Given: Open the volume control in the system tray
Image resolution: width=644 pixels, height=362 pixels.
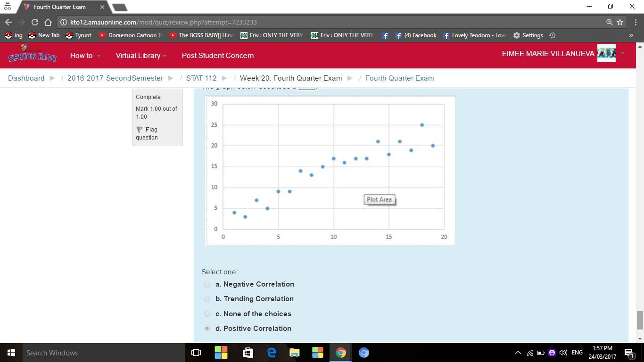Looking at the screenshot, I should 563,353.
